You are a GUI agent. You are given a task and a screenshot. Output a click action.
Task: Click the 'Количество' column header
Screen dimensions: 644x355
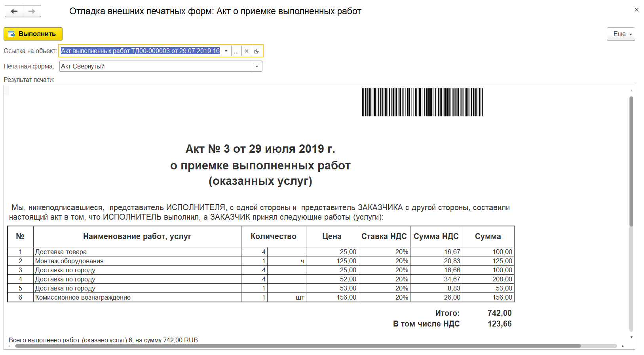click(274, 236)
